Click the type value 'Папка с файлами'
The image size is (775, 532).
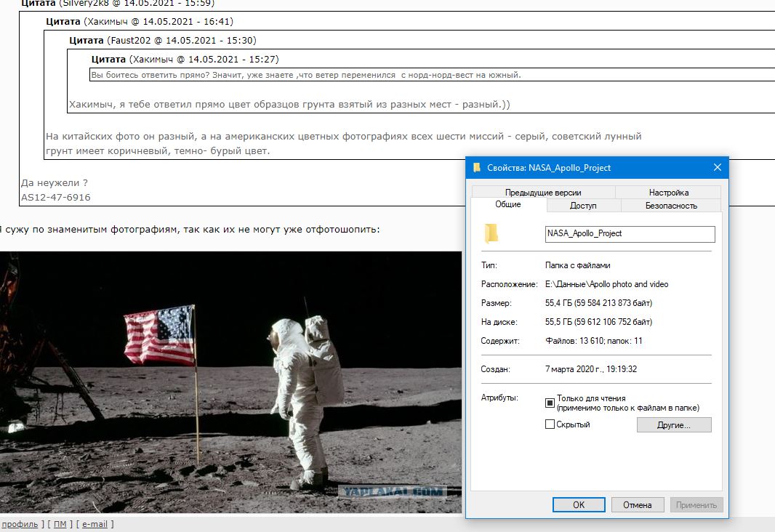tap(577, 265)
